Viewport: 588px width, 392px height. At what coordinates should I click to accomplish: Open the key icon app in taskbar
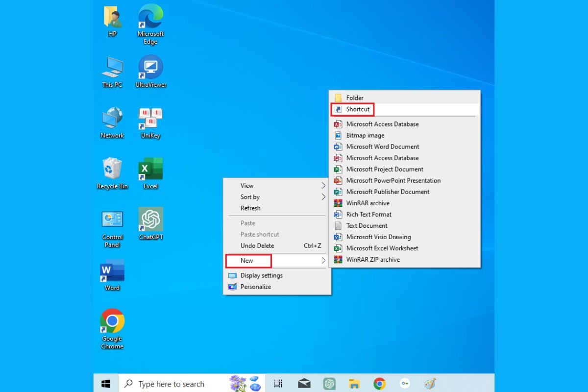tap(405, 383)
